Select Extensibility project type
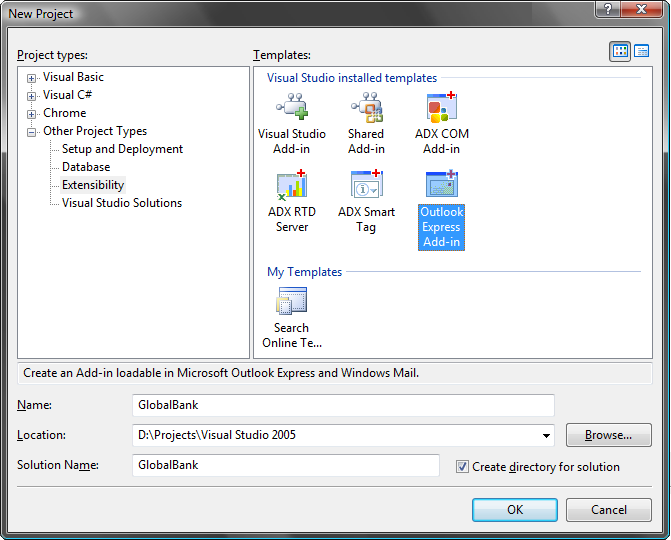 point(93,185)
